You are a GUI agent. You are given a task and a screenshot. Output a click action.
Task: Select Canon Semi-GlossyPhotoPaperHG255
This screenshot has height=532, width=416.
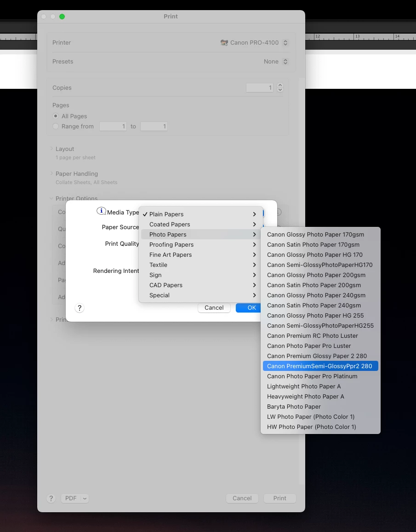point(320,326)
